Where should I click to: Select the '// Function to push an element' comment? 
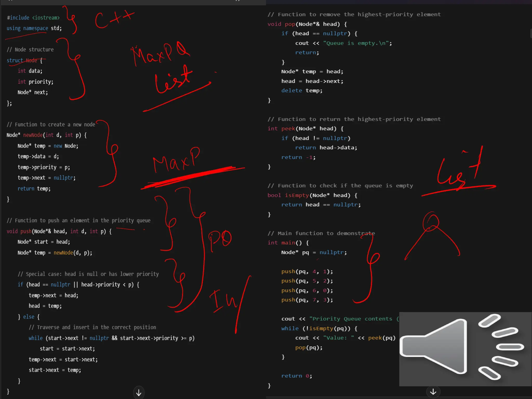coord(79,221)
